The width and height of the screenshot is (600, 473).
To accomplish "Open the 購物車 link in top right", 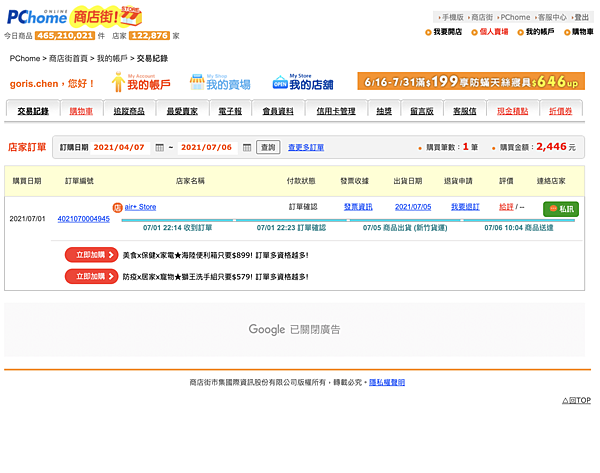I will (582, 32).
